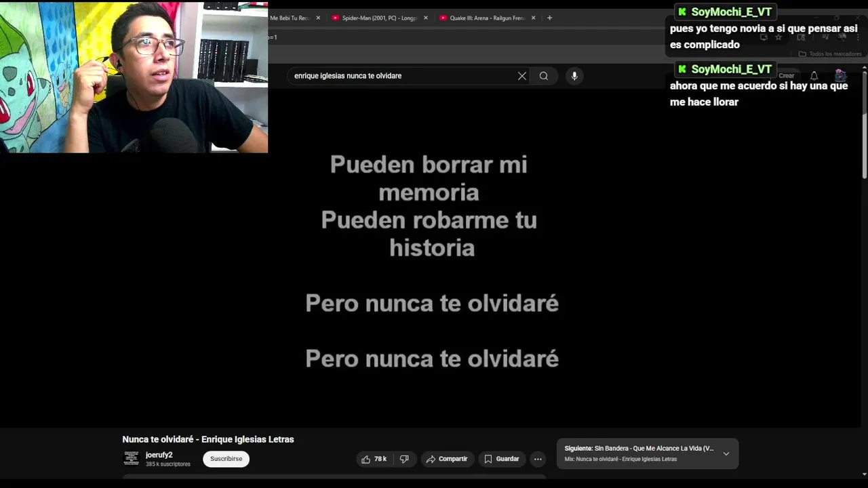Click the magnifier search button
The width and height of the screenshot is (868, 488).
coord(544,76)
